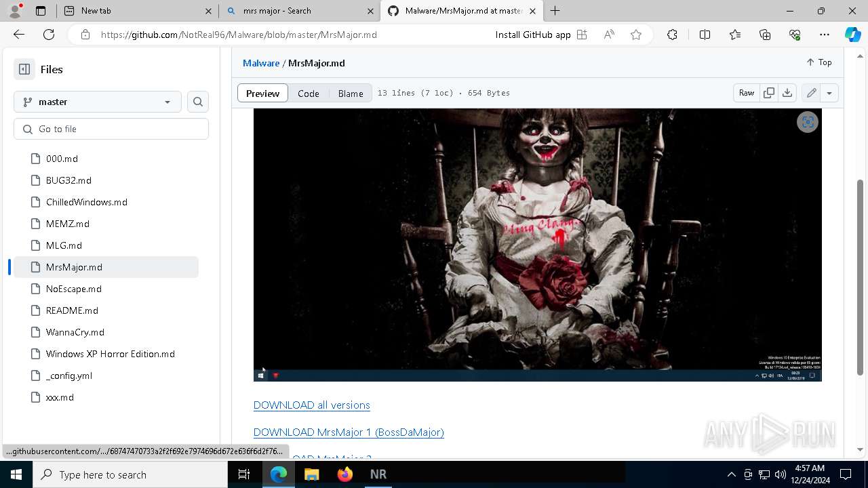Open a new browser tab
This screenshot has height=488, width=868.
pos(555,11)
